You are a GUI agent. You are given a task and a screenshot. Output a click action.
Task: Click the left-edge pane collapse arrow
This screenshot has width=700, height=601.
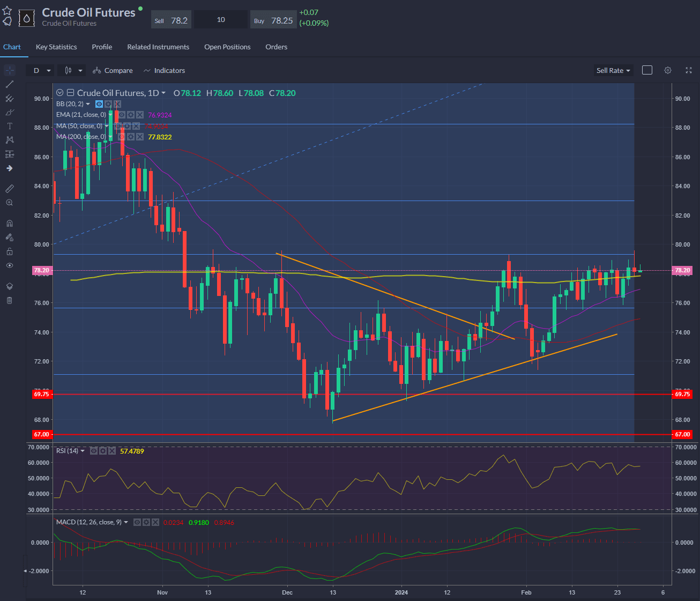[25, 571]
